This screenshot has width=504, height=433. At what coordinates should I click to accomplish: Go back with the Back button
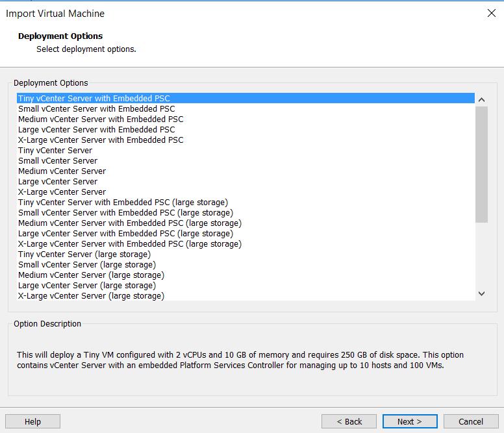[349, 421]
